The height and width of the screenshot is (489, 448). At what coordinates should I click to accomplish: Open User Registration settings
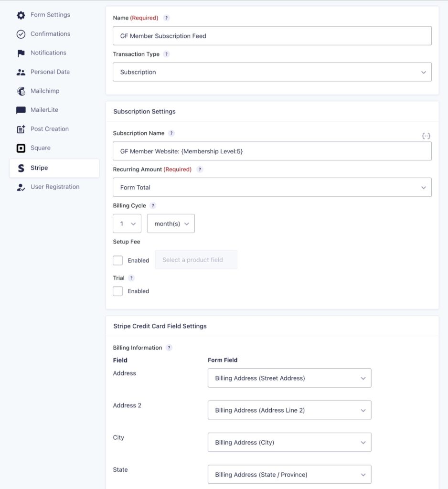(55, 187)
